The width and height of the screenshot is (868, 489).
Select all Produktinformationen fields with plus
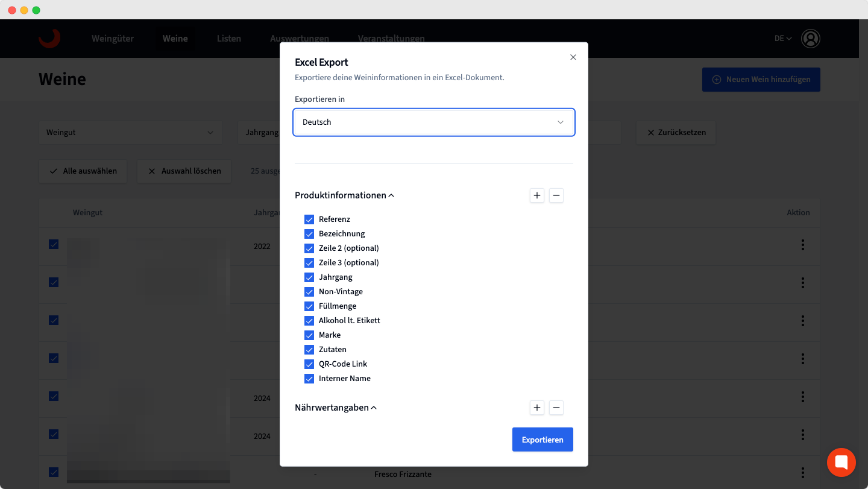click(x=537, y=195)
